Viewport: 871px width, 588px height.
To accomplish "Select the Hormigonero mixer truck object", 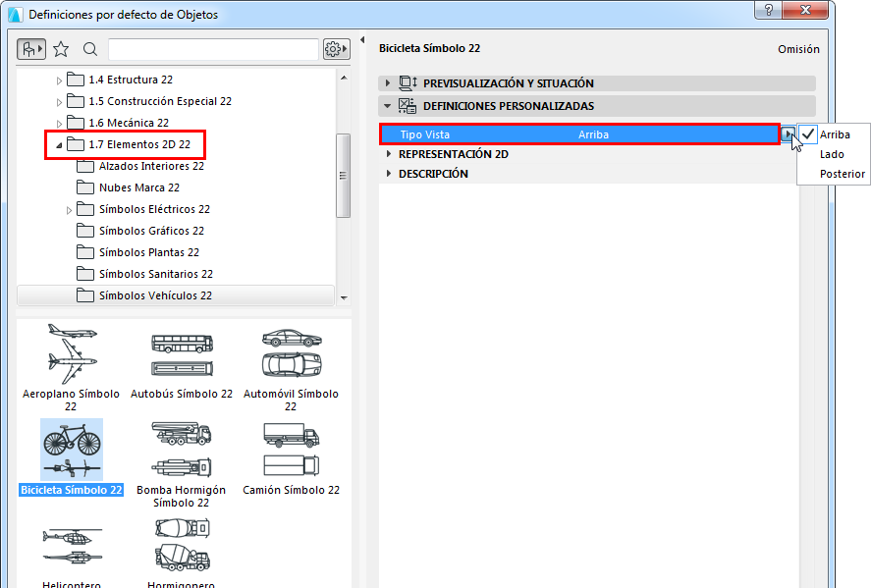I will [x=182, y=552].
